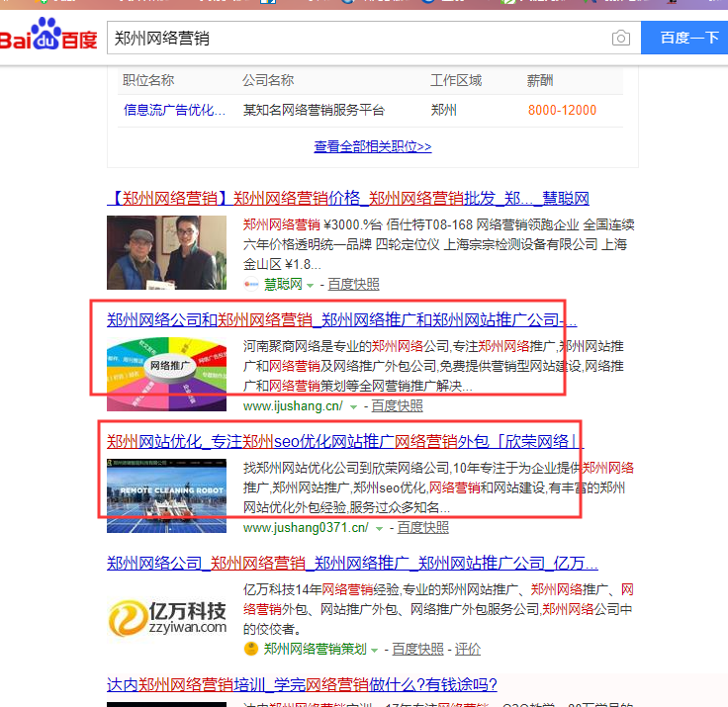Image resolution: width=728 pixels, height=707 pixels.
Task: Expand dropdown arrow after 郑州网络营销策划
Action: [374, 651]
